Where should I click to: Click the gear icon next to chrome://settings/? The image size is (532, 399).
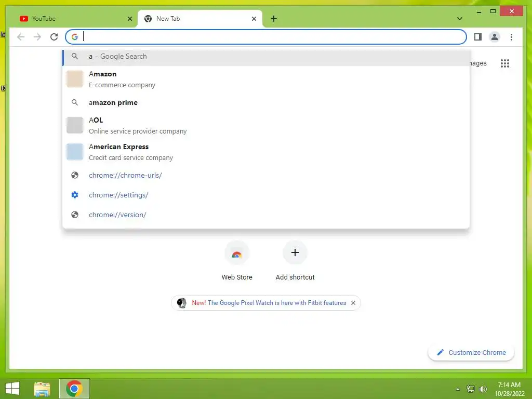[75, 195]
